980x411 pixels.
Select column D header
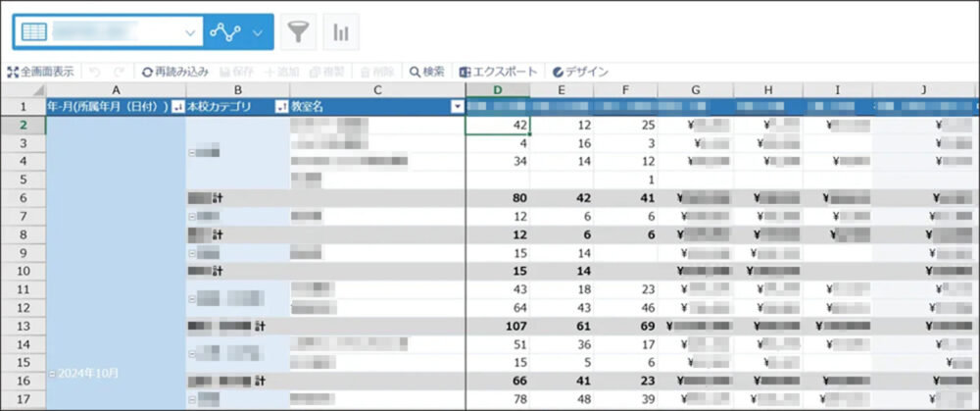coord(498,90)
